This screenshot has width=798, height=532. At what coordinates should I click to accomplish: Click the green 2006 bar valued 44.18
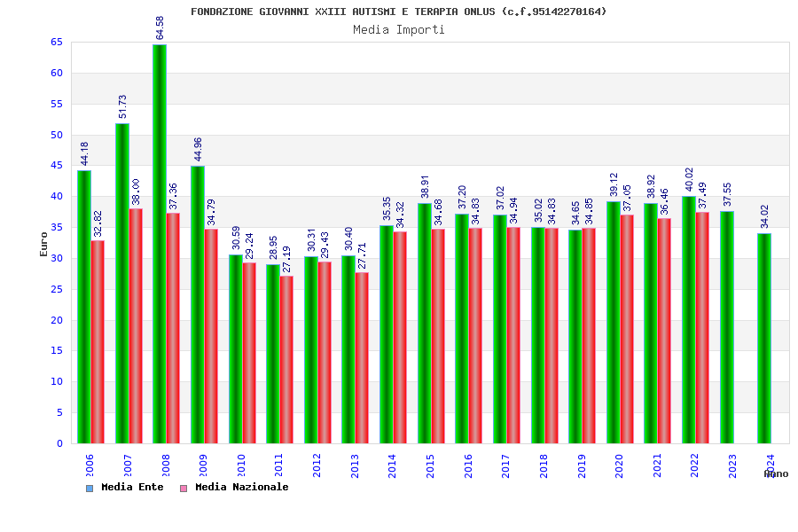(84, 307)
